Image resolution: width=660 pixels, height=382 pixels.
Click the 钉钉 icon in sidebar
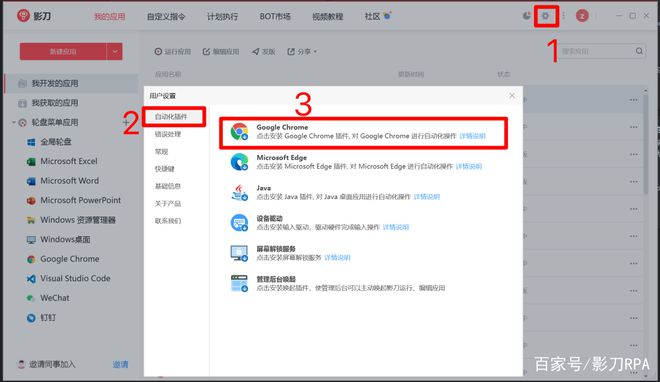coord(31,318)
